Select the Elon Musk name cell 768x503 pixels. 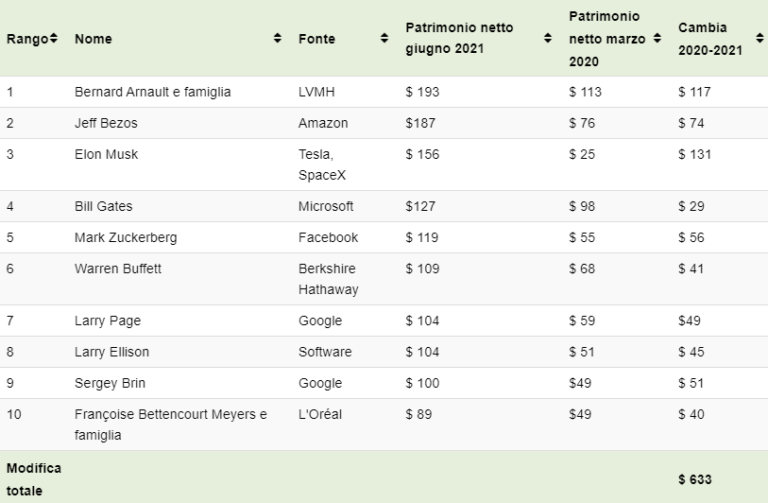[x=106, y=154]
